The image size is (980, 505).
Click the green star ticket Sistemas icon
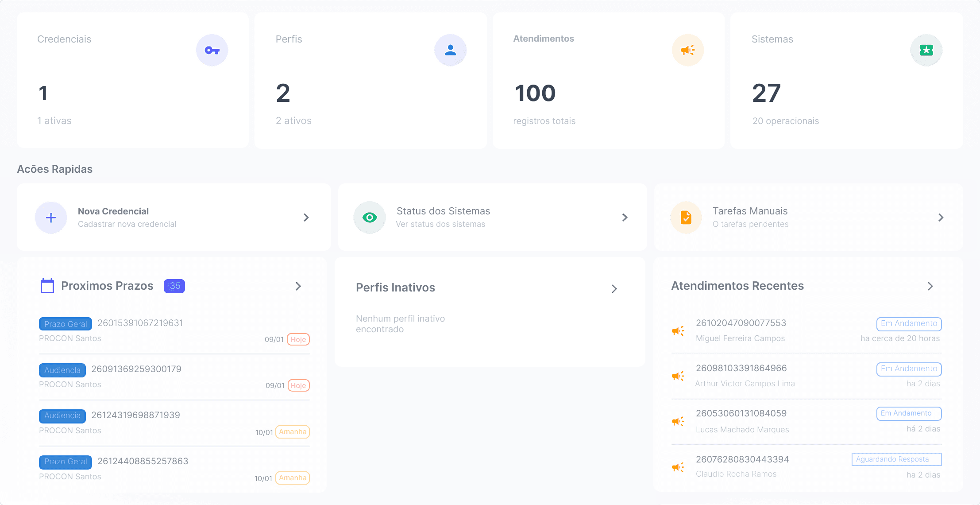click(x=926, y=50)
